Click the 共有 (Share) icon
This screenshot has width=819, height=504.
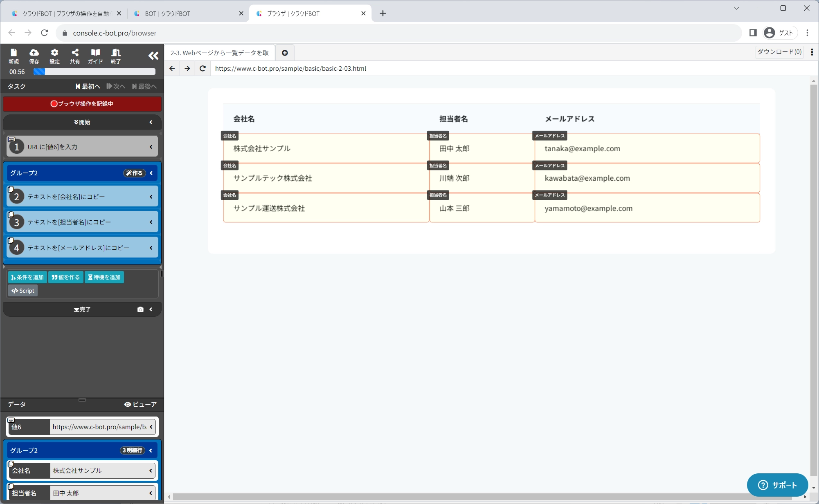[x=75, y=56]
